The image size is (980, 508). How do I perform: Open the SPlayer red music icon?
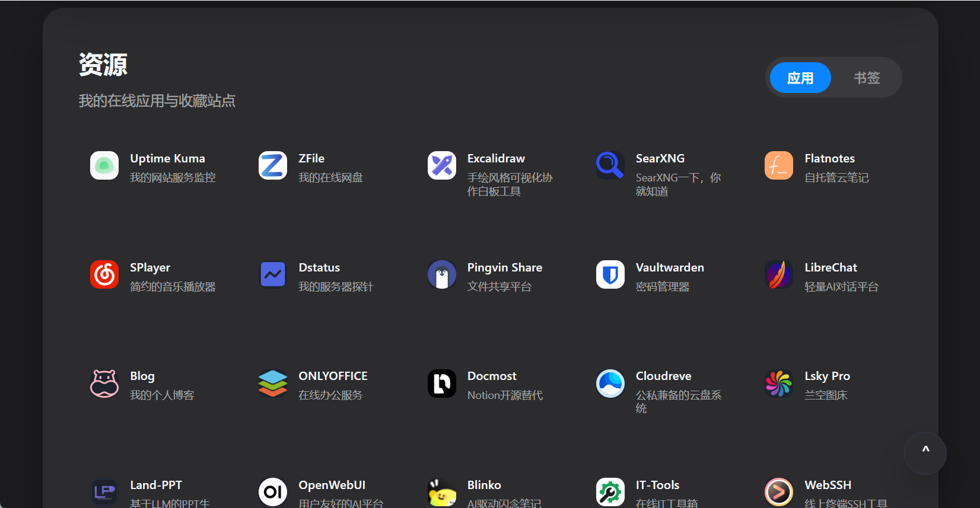[104, 274]
